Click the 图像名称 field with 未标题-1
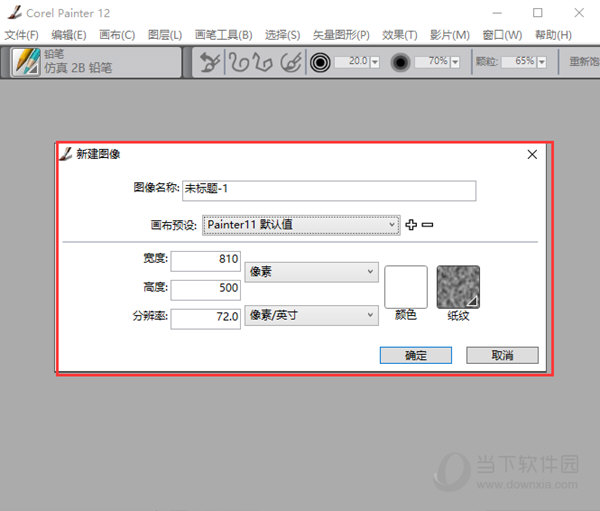The height and width of the screenshot is (511, 600). pyautogui.click(x=329, y=191)
